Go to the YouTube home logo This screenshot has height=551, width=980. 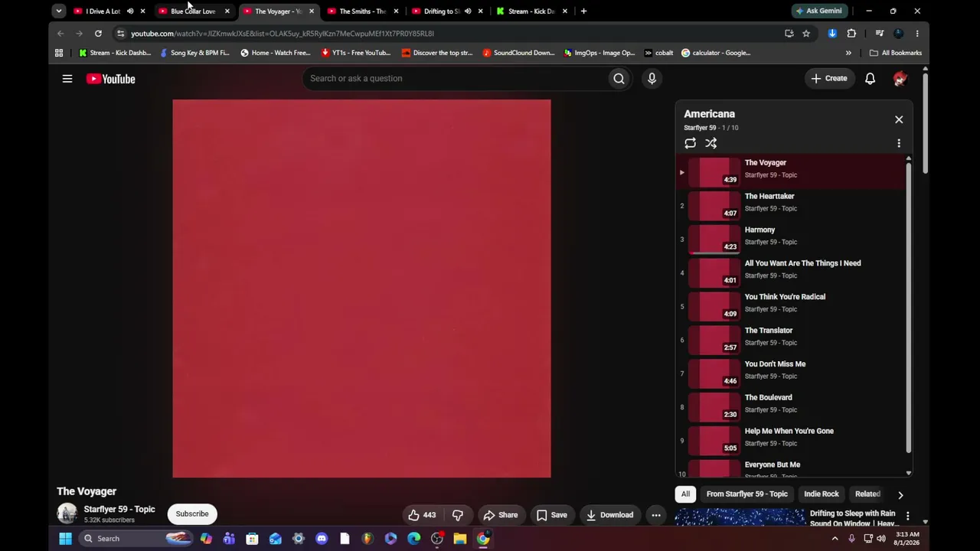tap(110, 79)
